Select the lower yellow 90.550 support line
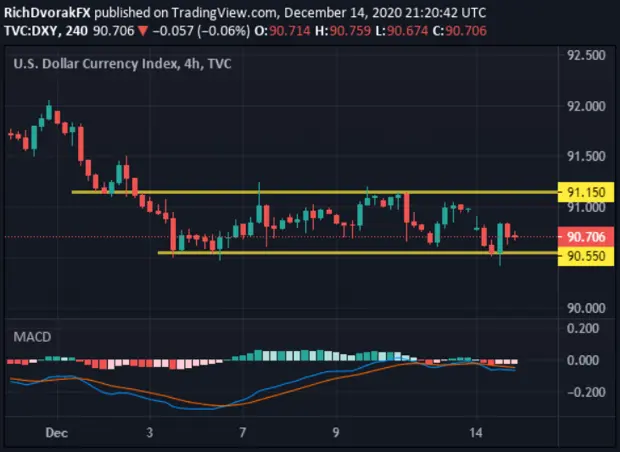The width and height of the screenshot is (620, 452). pyautogui.click(x=357, y=253)
